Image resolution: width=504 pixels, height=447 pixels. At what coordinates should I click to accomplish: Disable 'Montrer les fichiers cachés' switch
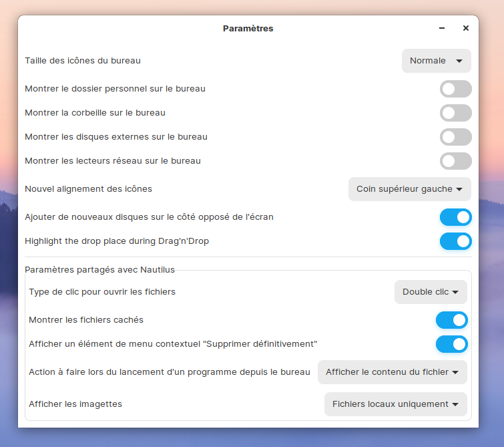(451, 320)
